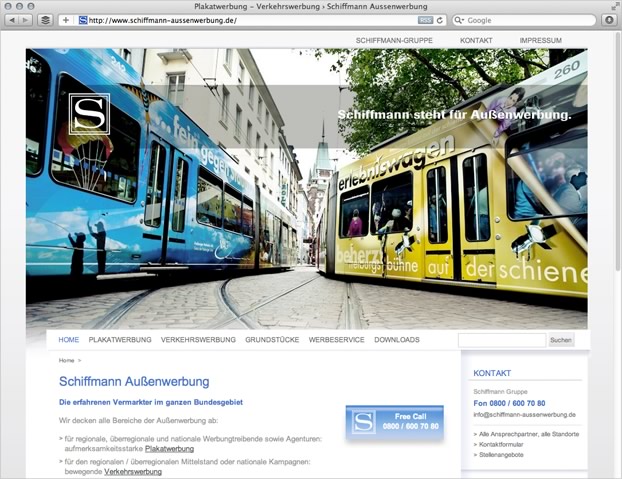The width and height of the screenshot is (622, 479).
Task: Go forward with browser forward arrow
Action: [x=25, y=20]
